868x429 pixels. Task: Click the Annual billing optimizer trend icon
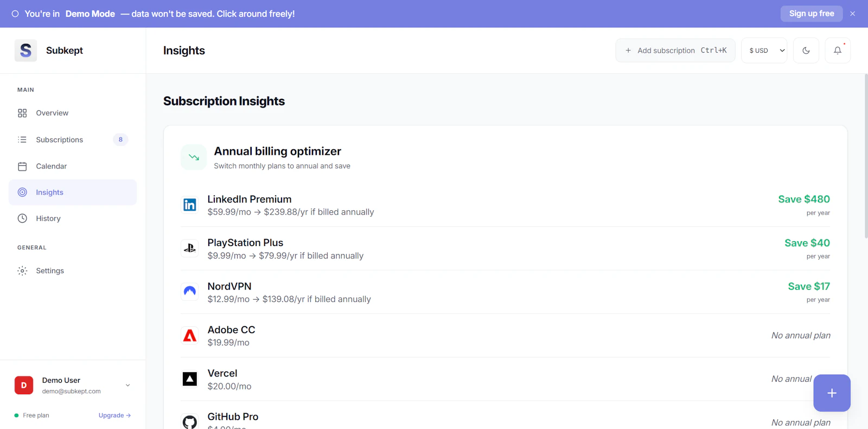[x=194, y=157]
